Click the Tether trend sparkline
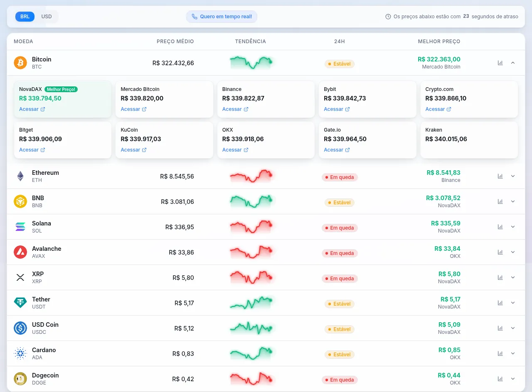This screenshot has height=392, width=532. coord(251,303)
